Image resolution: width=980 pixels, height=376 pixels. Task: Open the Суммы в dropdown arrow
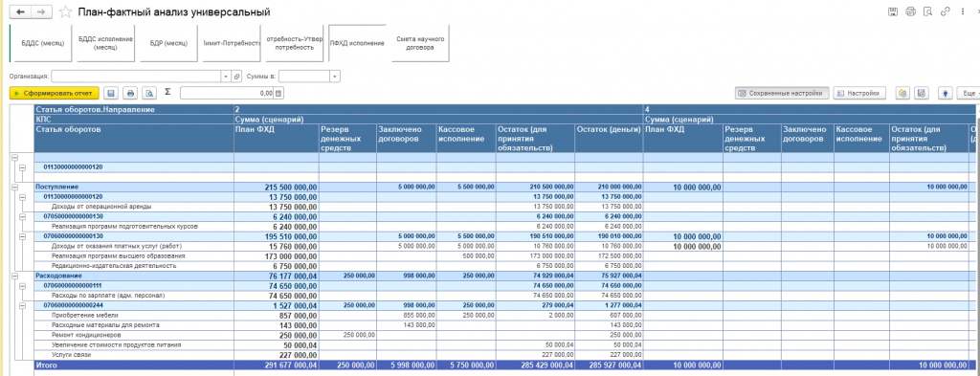click(335, 77)
